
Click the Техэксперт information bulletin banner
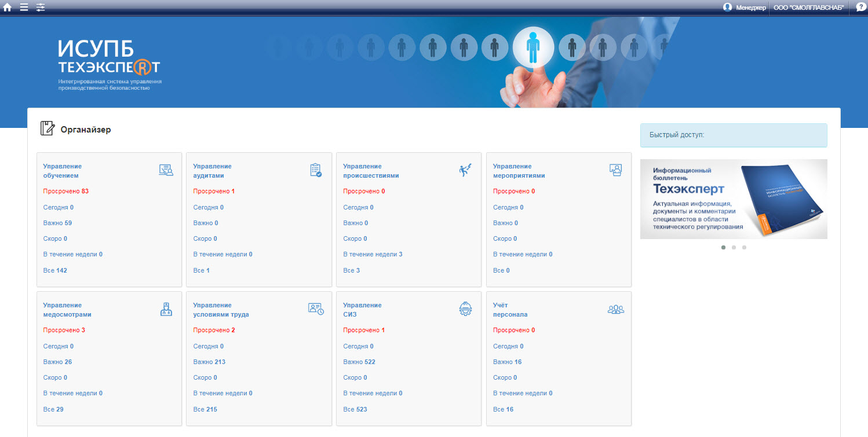pos(733,199)
